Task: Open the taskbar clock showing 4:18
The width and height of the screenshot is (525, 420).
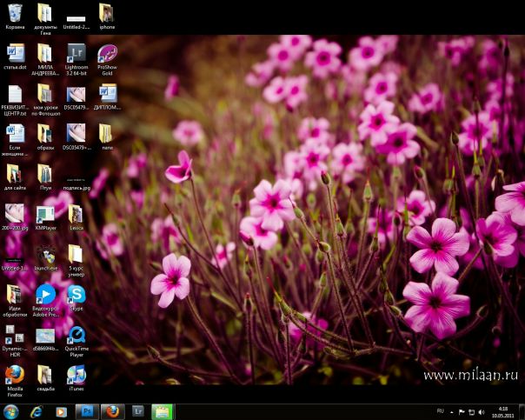Action: (503, 411)
